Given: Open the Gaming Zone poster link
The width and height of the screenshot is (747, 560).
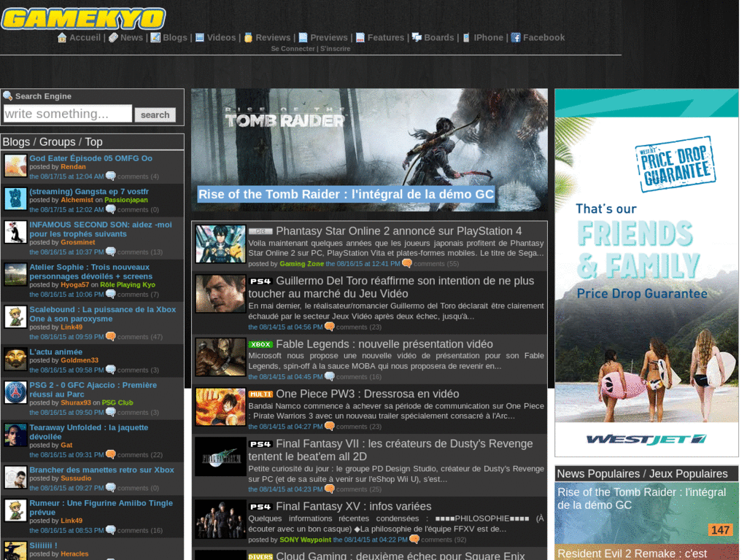Looking at the screenshot, I should click(301, 263).
